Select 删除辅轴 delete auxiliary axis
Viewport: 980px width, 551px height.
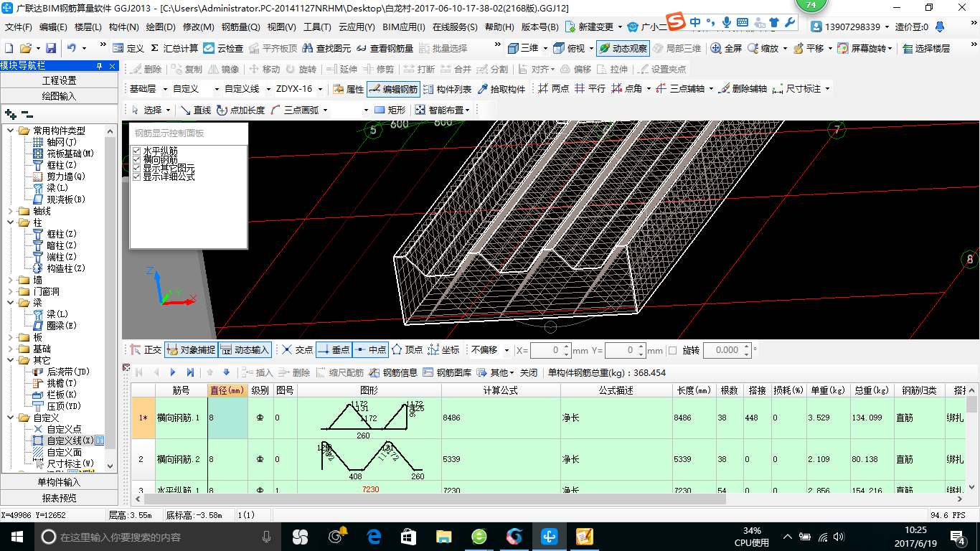point(743,89)
